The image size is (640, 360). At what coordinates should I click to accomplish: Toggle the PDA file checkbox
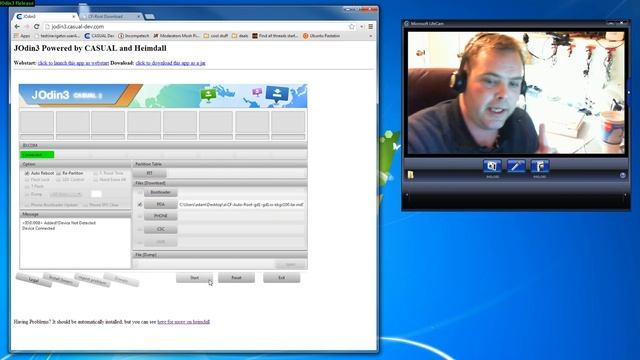coord(140,204)
